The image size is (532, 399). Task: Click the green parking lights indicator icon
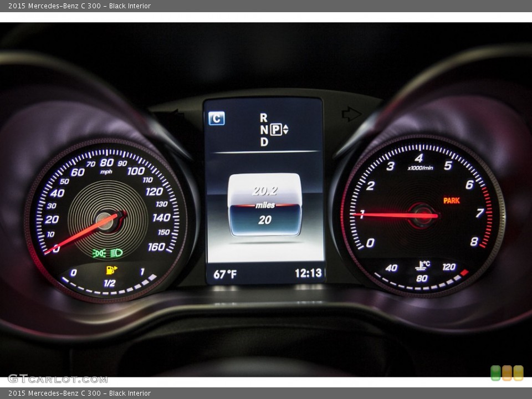[99, 253]
